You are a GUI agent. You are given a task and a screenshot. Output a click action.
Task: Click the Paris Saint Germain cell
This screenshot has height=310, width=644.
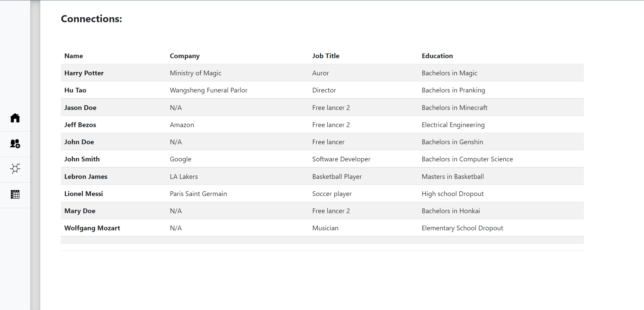(x=198, y=194)
